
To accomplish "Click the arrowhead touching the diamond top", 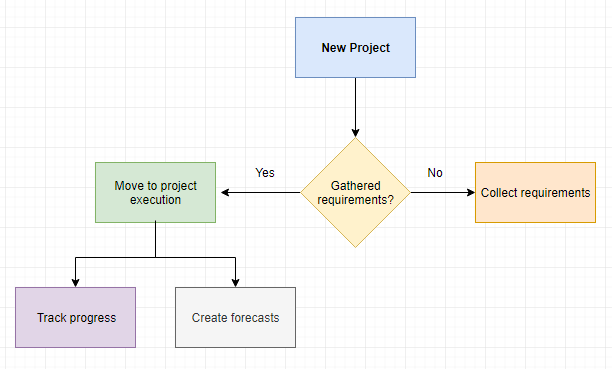I will click(x=355, y=133).
